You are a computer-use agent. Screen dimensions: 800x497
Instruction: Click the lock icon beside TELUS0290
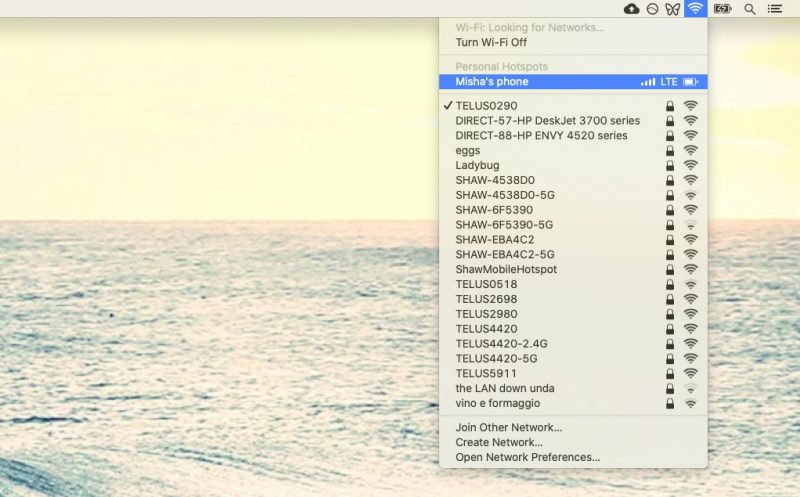(x=670, y=106)
